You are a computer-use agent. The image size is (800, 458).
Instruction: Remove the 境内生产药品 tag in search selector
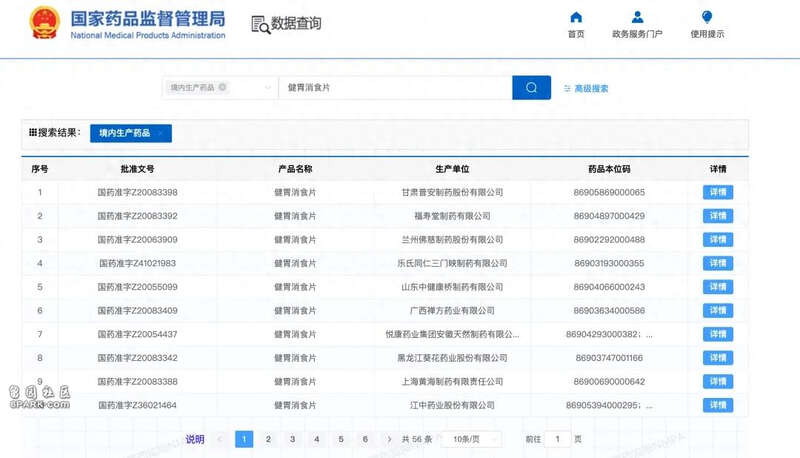(x=222, y=88)
